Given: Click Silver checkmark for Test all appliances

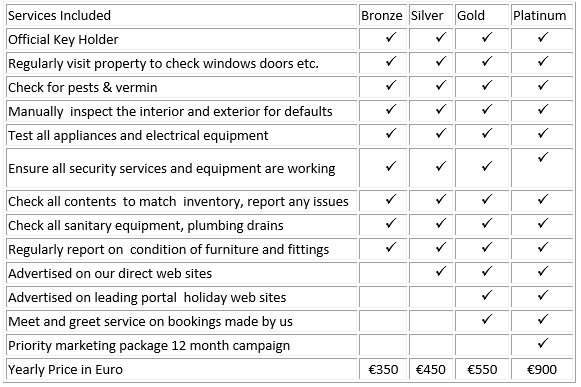Looking at the screenshot, I should (441, 133).
